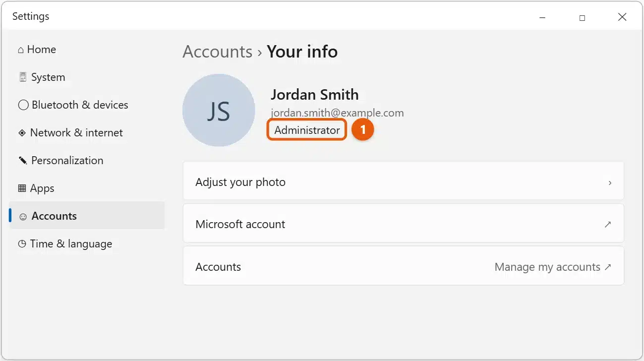Click Accounts in the breadcrumb
This screenshot has height=361, width=644.
pos(218,52)
